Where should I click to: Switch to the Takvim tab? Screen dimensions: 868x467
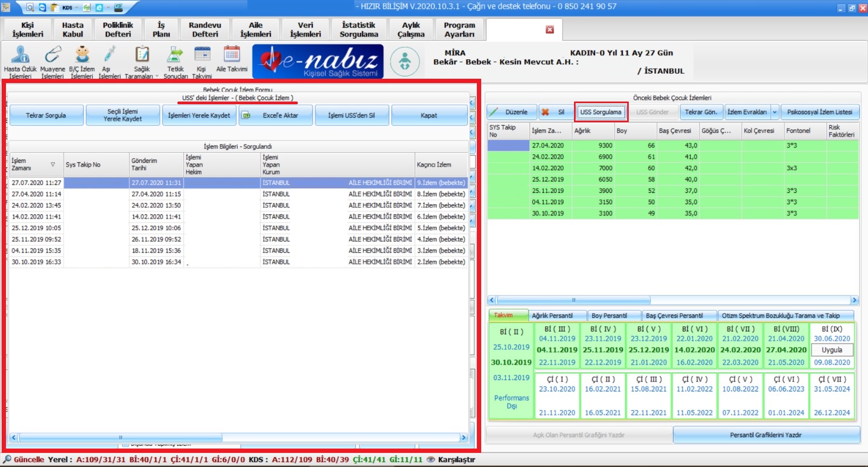click(x=508, y=315)
